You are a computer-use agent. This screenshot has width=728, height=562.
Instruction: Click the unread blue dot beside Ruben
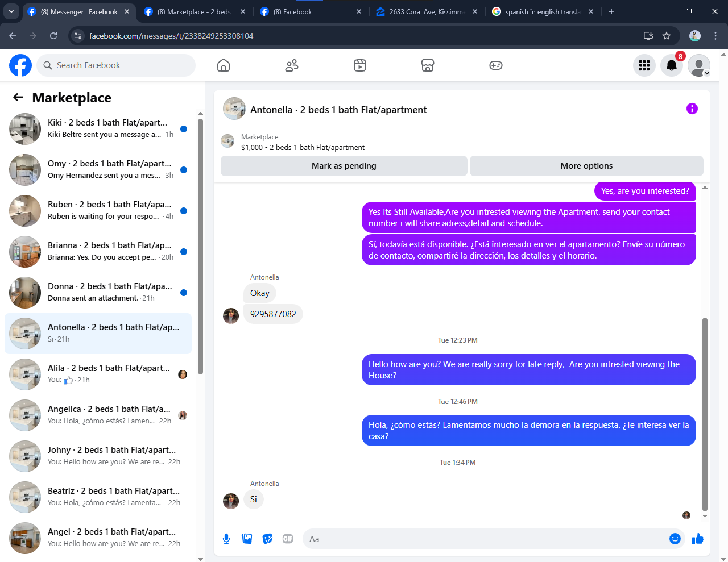[x=184, y=211]
